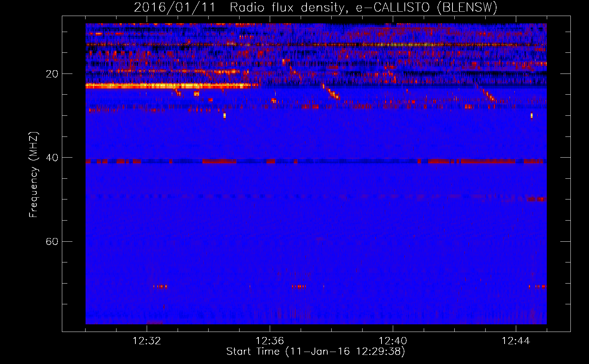Click the 12:36 time axis label
Viewport: 589px width, 364px height.
pos(270,341)
